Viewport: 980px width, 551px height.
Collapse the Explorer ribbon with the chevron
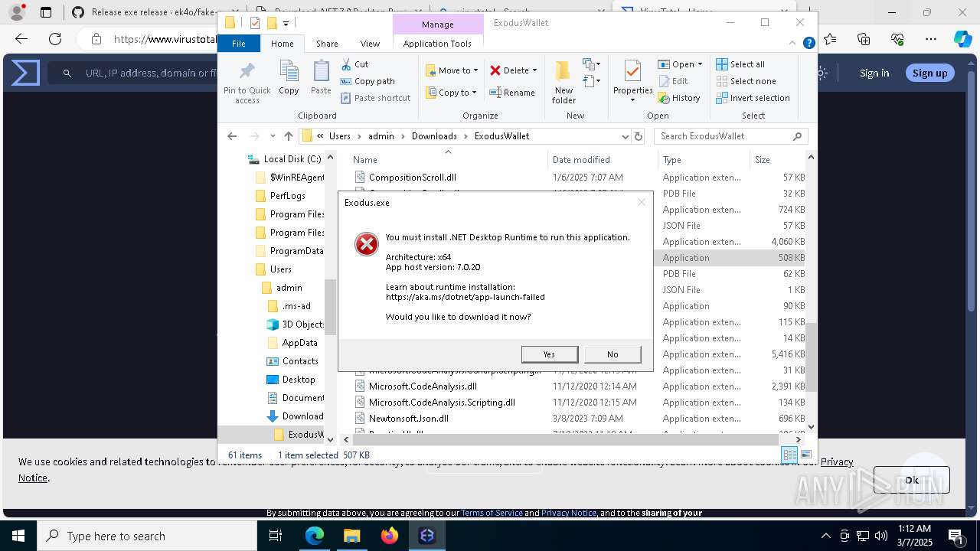pyautogui.click(x=793, y=44)
